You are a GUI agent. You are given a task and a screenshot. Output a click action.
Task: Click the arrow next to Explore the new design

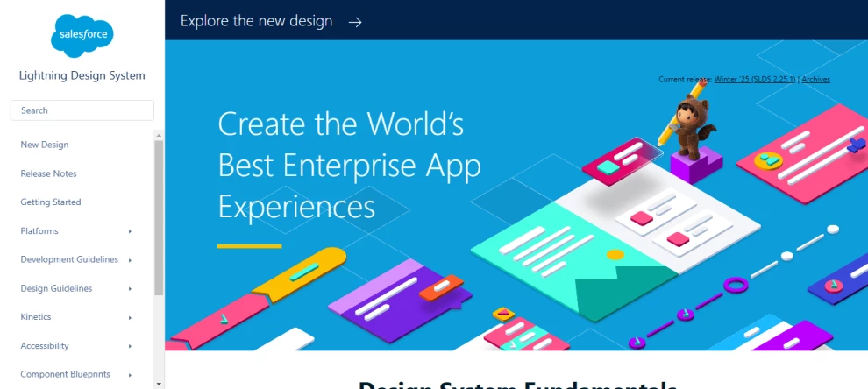coord(355,22)
